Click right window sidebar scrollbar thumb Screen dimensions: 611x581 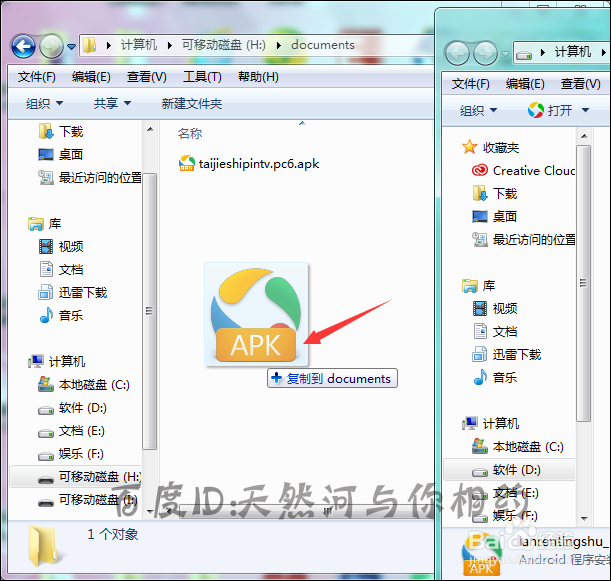pyautogui.click(x=583, y=283)
